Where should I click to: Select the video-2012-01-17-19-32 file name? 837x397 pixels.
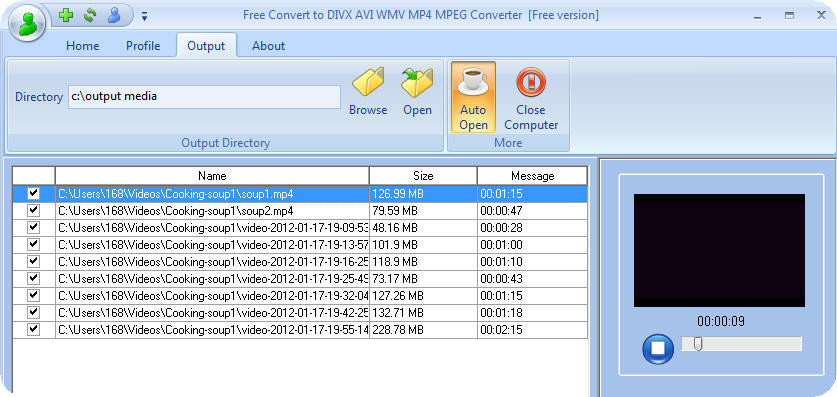pos(212,296)
